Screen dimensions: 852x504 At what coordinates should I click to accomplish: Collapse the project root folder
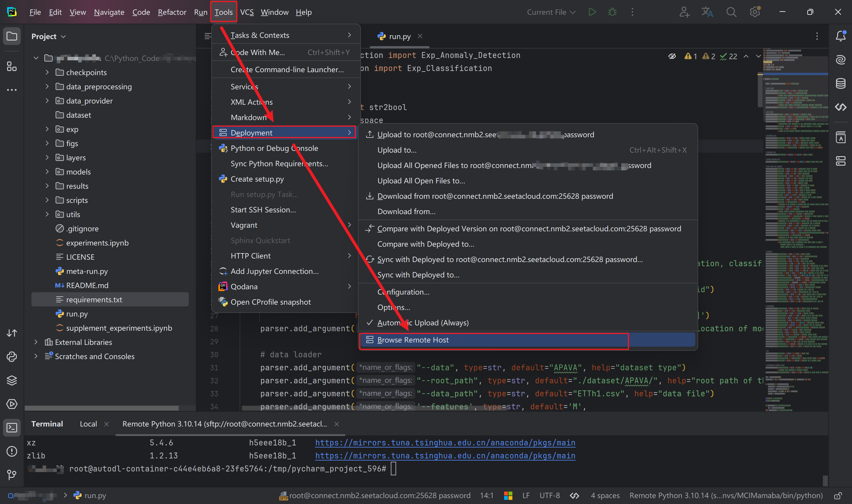pos(36,58)
